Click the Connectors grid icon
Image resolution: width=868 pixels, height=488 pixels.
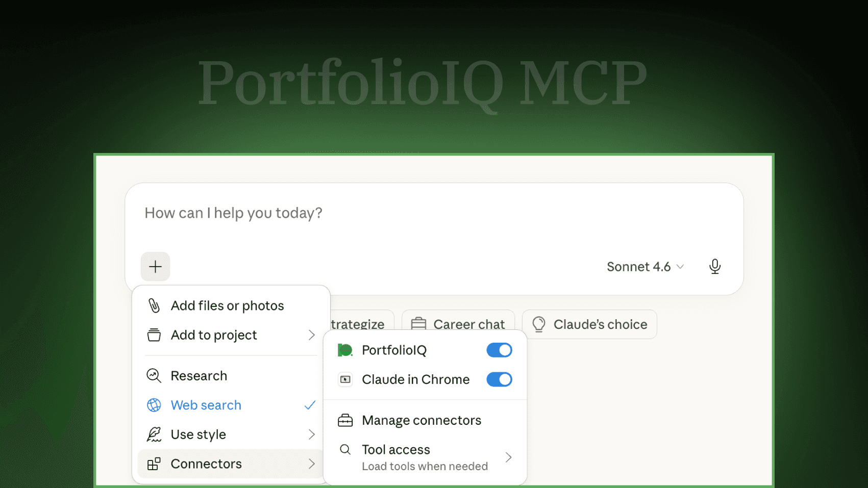pyautogui.click(x=154, y=464)
